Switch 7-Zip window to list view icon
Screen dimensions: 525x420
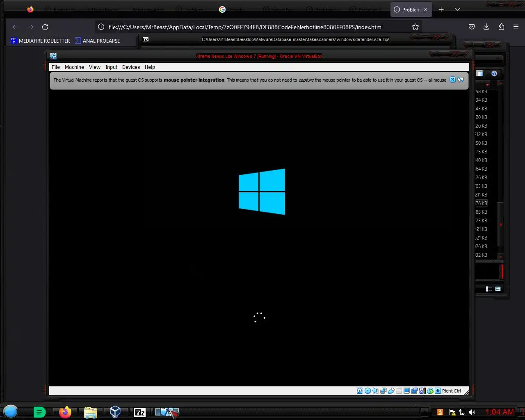[x=489, y=289]
